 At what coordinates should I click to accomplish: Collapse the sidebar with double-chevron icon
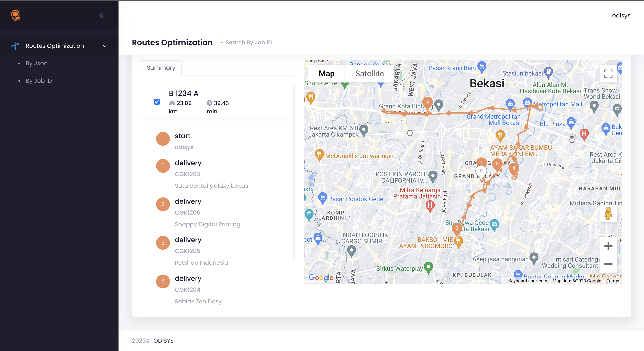tap(102, 15)
